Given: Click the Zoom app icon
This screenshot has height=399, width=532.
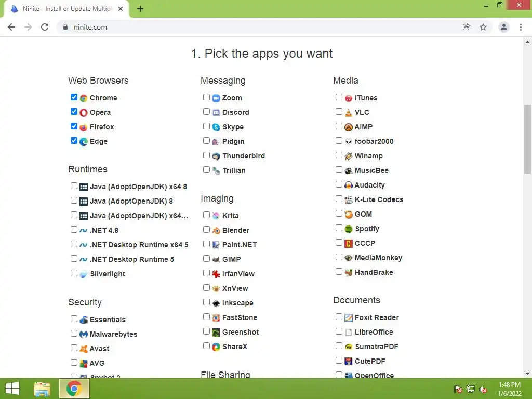Looking at the screenshot, I should point(216,98).
